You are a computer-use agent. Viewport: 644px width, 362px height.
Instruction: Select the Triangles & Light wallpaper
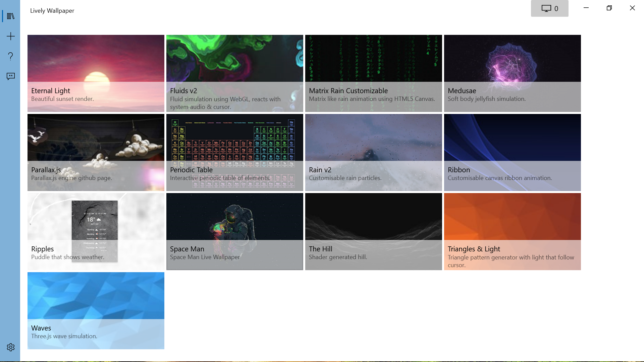pos(513,231)
